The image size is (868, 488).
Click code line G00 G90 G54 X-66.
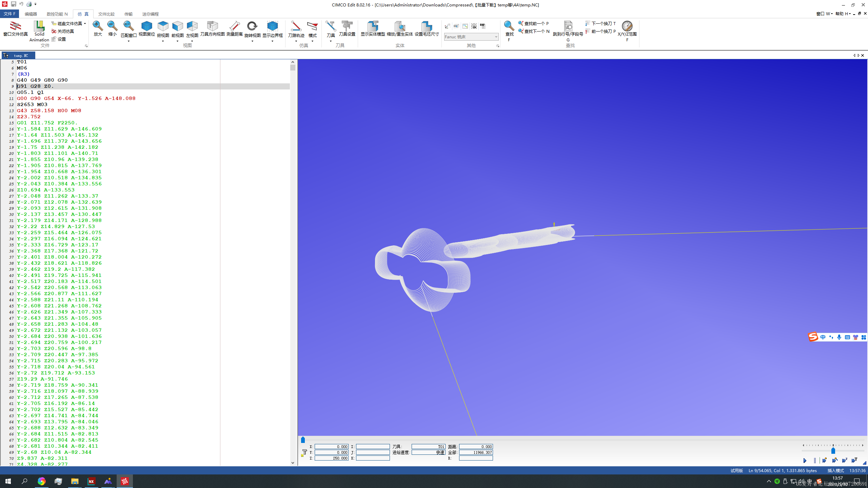pyautogui.click(x=76, y=98)
